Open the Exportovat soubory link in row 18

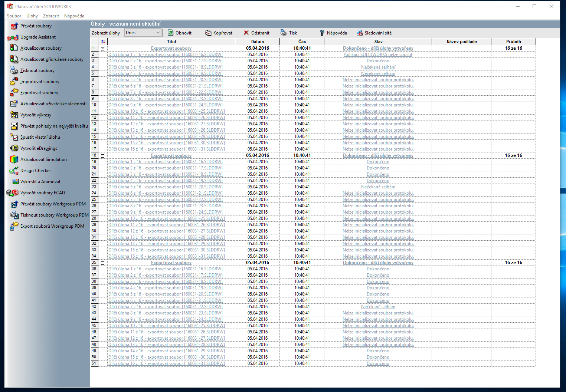click(x=171, y=155)
